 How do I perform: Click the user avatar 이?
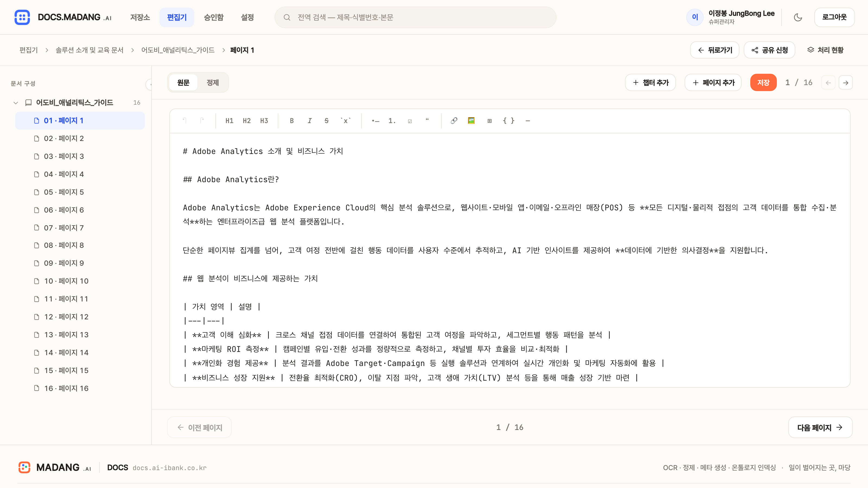click(695, 17)
